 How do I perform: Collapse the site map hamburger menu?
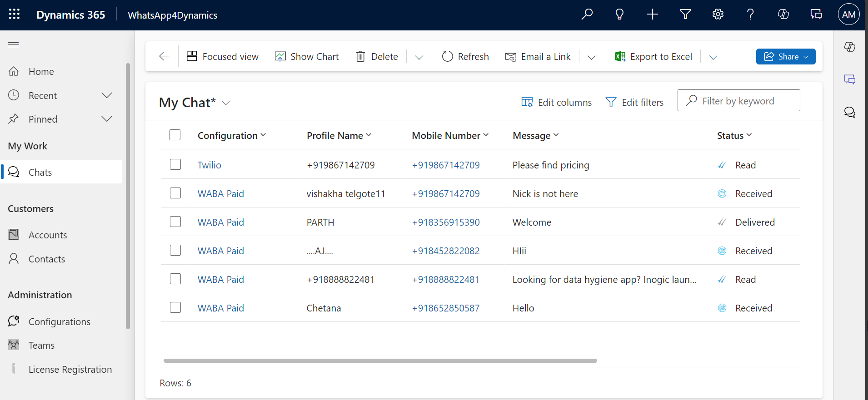(14, 44)
